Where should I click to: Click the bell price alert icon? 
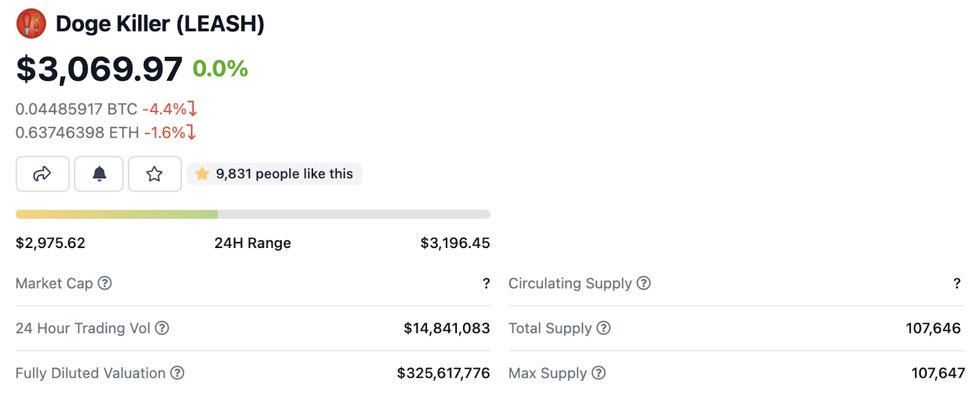[x=99, y=174]
